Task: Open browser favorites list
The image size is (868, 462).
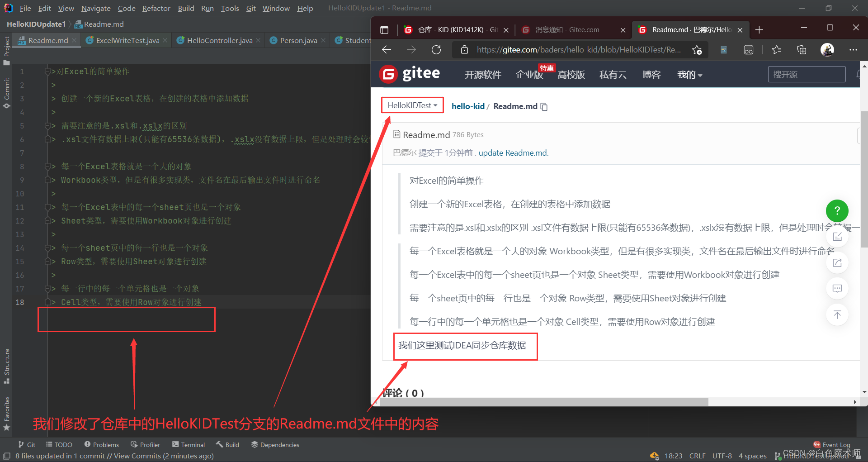Action: 777,50
